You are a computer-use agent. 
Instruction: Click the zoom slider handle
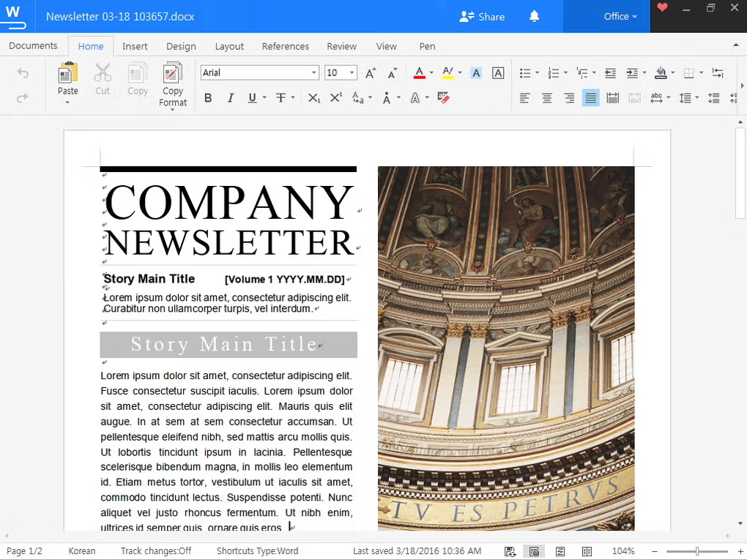(697, 550)
